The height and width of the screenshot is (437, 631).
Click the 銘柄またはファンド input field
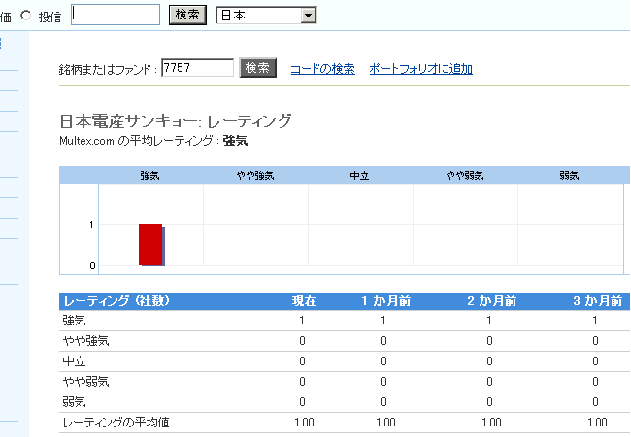197,68
